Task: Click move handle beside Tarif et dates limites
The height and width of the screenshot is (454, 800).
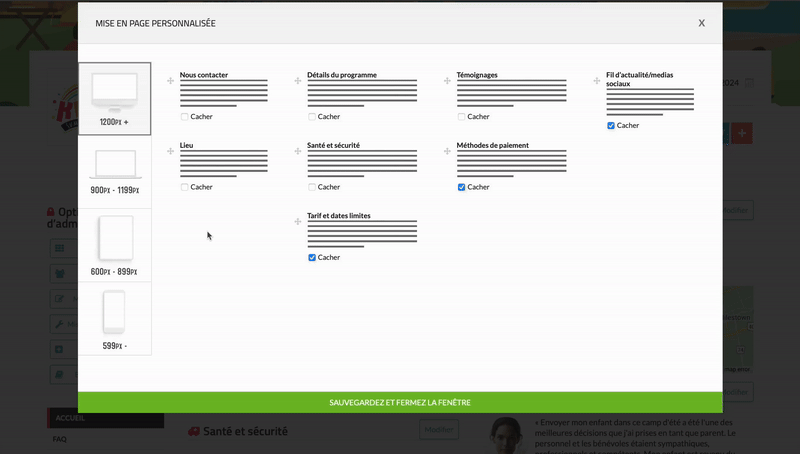Action: pyautogui.click(x=298, y=221)
